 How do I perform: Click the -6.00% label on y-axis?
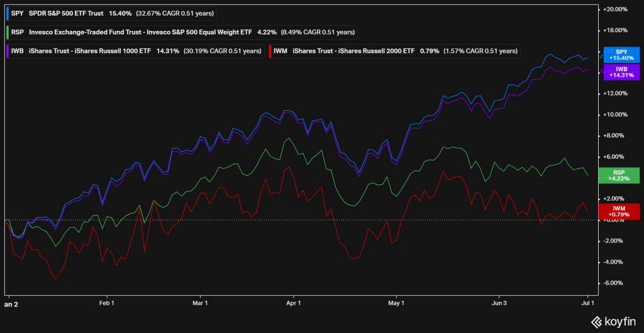pyautogui.click(x=615, y=283)
